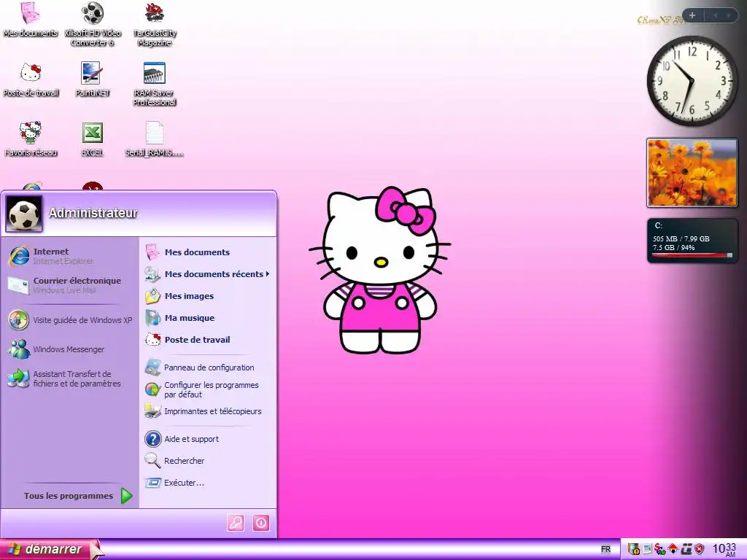Click the red arrow tray icon
747x560 pixels.
coord(673,549)
